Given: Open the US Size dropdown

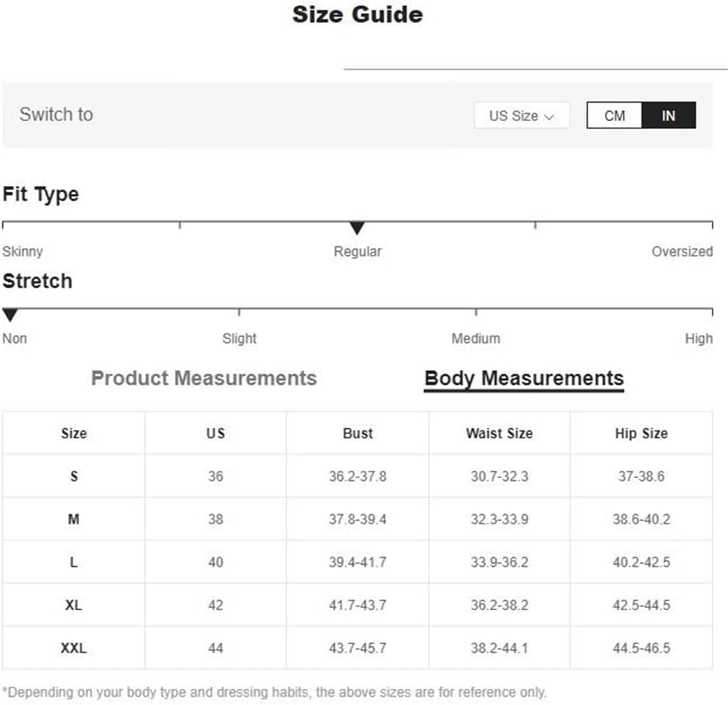Looking at the screenshot, I should coord(521,116).
